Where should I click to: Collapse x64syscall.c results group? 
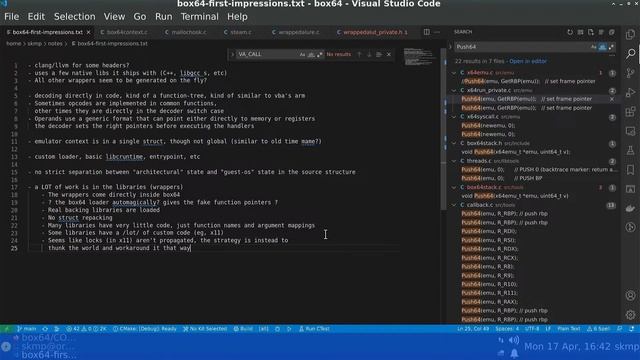pyautogui.click(x=454, y=117)
